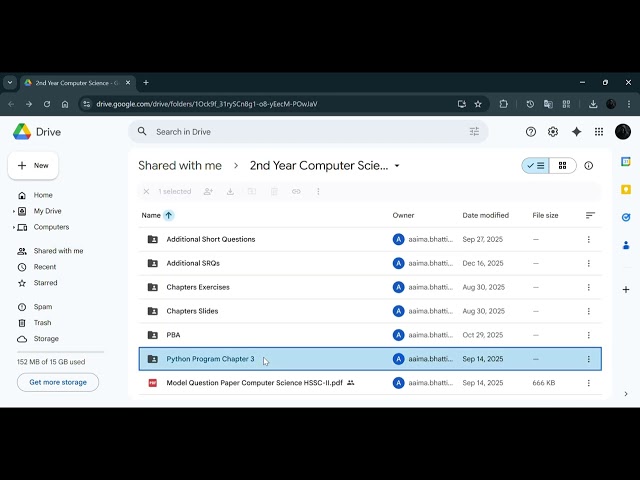The height and width of the screenshot is (480, 640).
Task: Hide side panel chevron arrow
Action: (x=626, y=394)
